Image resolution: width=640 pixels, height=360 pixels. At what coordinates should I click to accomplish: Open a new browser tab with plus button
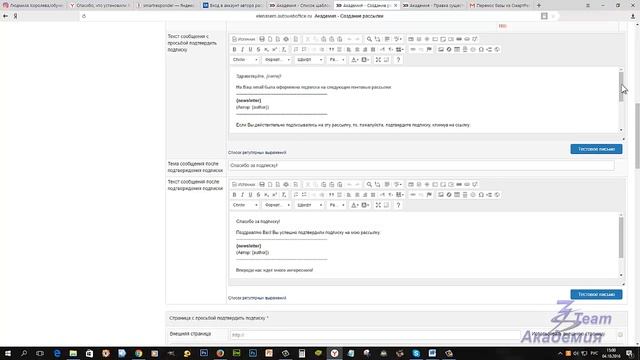pos(539,5)
